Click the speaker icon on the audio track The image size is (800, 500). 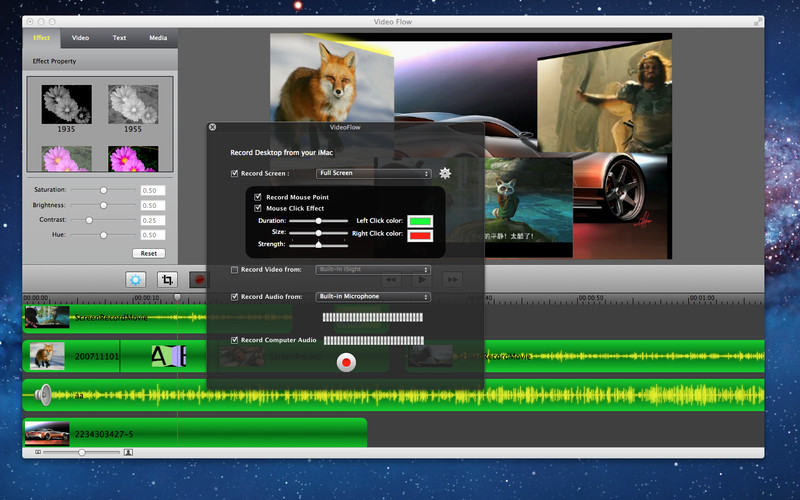(44, 394)
